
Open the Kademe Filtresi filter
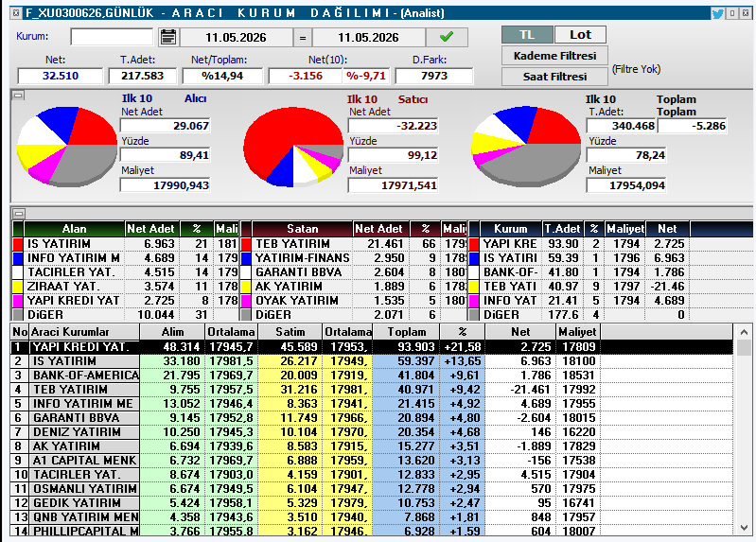[x=554, y=56]
